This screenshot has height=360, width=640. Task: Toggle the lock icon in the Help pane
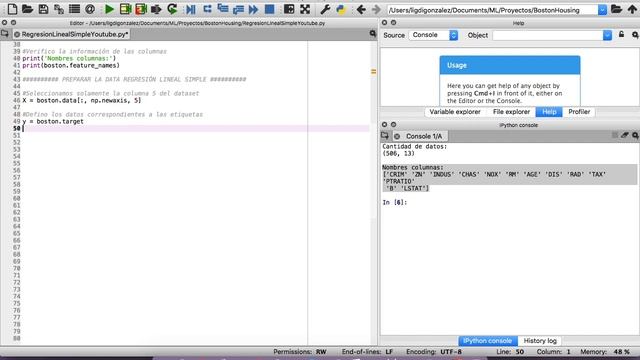click(x=621, y=35)
